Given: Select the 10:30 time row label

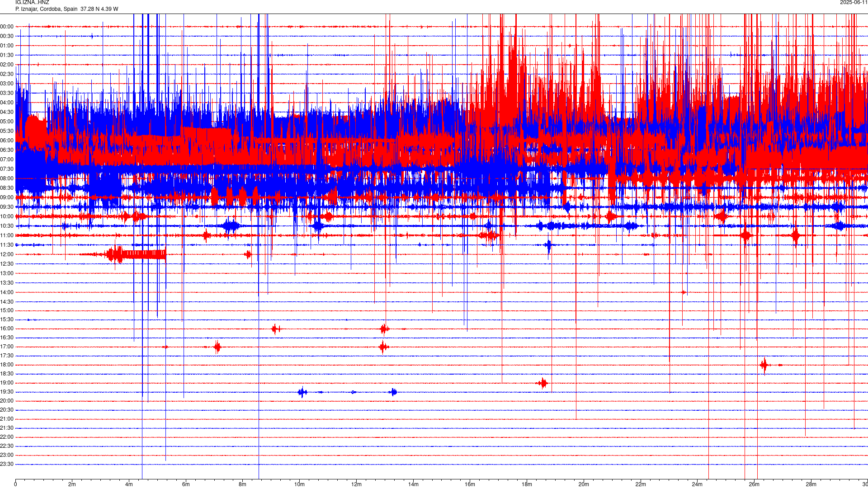Looking at the screenshot, I should click(7, 226).
